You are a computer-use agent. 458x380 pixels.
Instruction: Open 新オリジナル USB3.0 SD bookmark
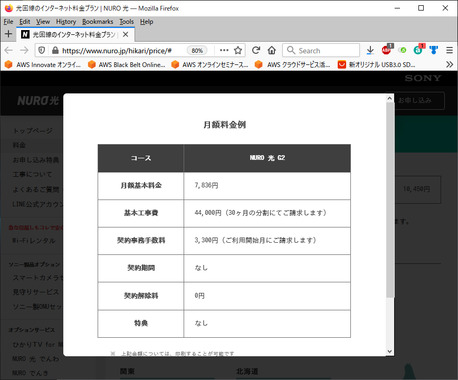tap(376, 64)
